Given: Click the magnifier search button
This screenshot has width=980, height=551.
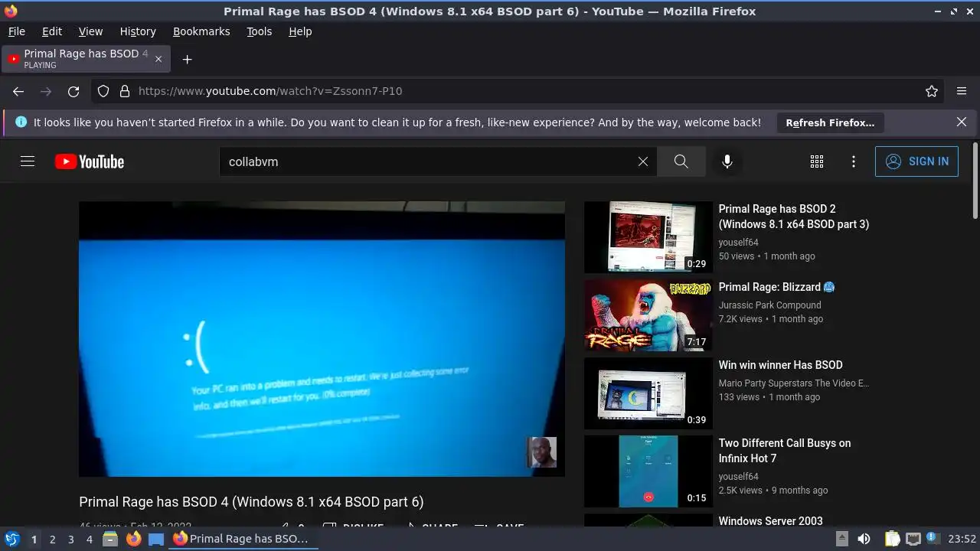Looking at the screenshot, I should click(x=681, y=161).
